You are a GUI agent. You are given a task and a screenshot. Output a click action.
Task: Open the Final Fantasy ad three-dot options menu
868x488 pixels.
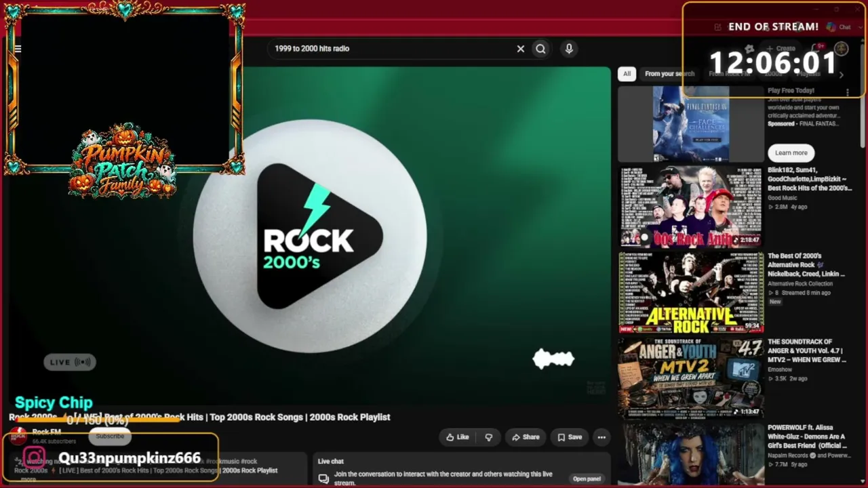(847, 91)
